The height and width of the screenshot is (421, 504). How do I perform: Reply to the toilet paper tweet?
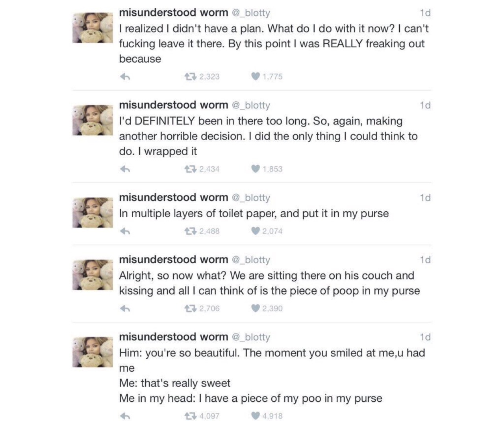[125, 231]
